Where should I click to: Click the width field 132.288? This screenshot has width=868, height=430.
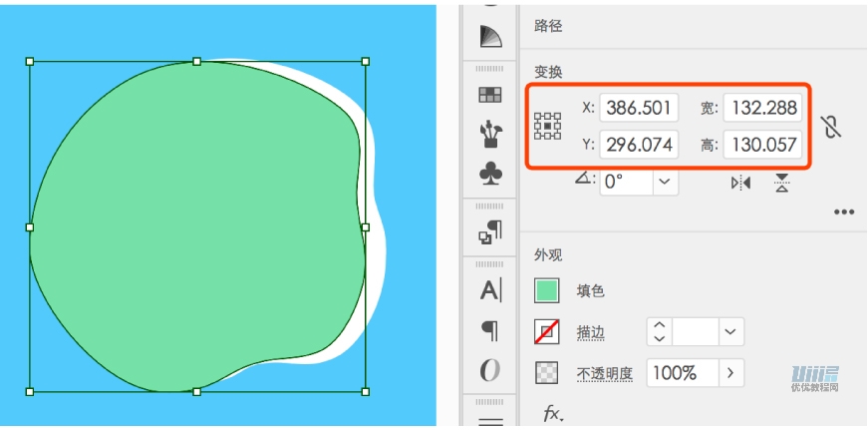pyautogui.click(x=762, y=108)
